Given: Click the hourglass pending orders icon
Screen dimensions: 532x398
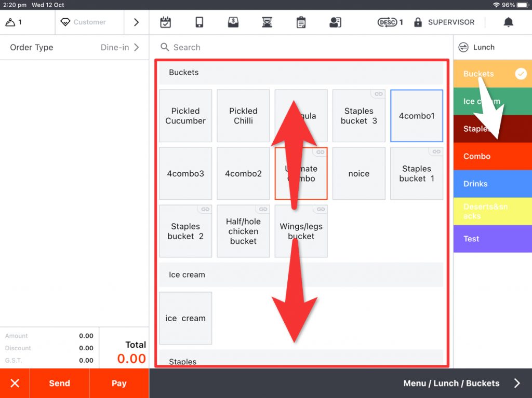Looking at the screenshot, I should (267, 22).
